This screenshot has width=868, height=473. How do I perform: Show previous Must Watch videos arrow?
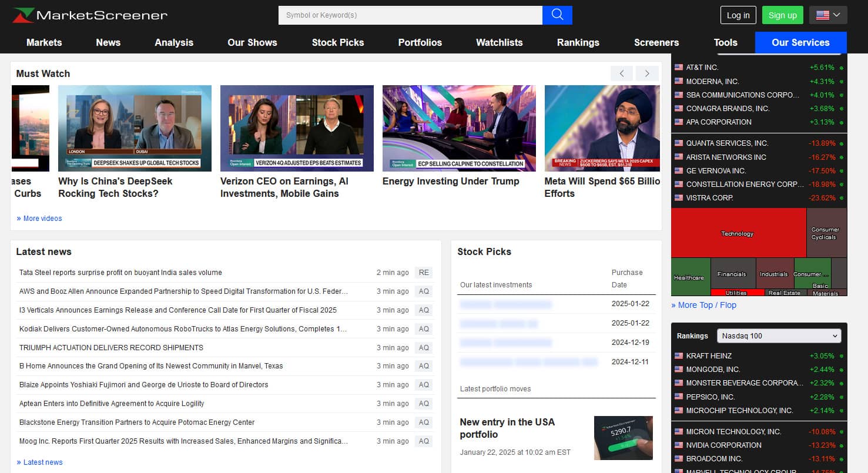tap(622, 73)
